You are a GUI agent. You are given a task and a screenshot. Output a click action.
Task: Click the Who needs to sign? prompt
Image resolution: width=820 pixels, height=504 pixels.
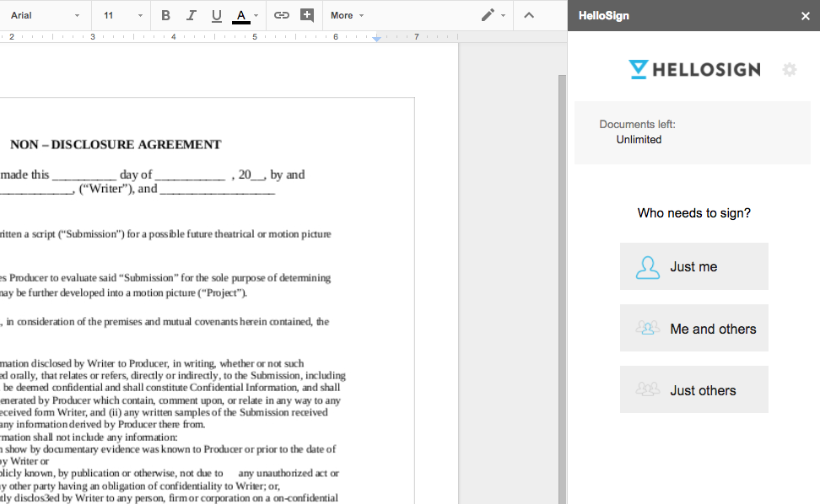point(694,213)
